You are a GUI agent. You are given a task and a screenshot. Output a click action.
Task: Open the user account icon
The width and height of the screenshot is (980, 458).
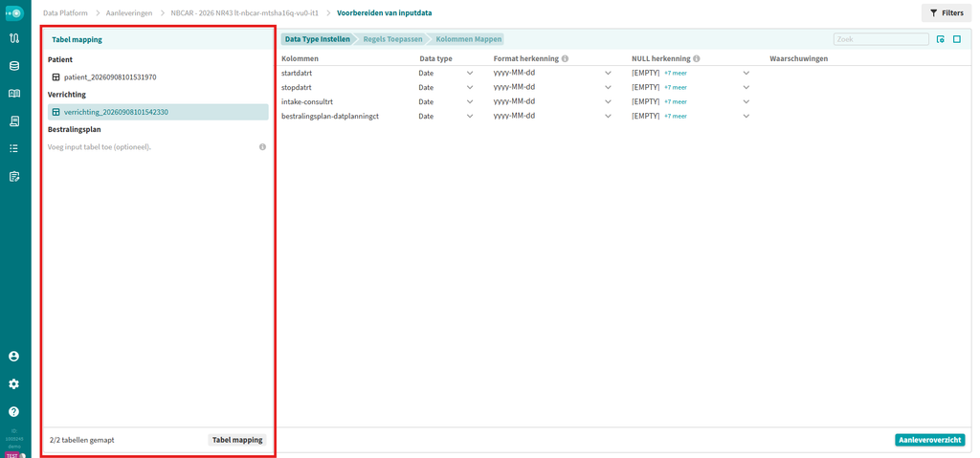13,356
